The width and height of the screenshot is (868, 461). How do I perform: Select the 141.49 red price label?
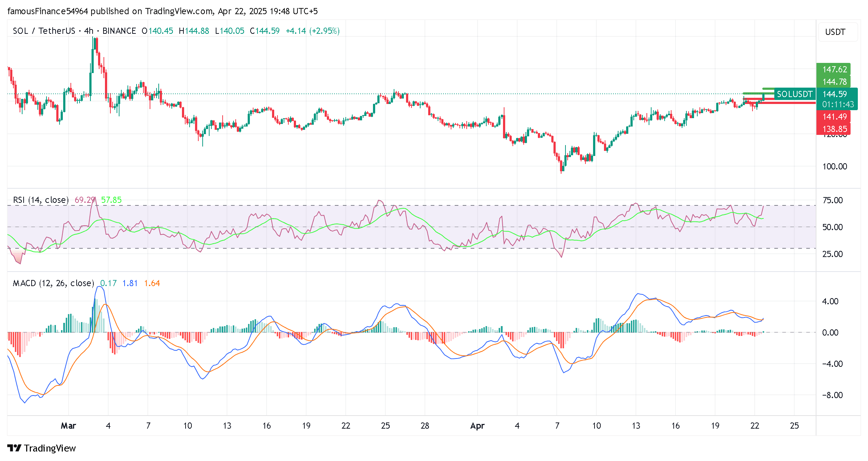coord(834,117)
